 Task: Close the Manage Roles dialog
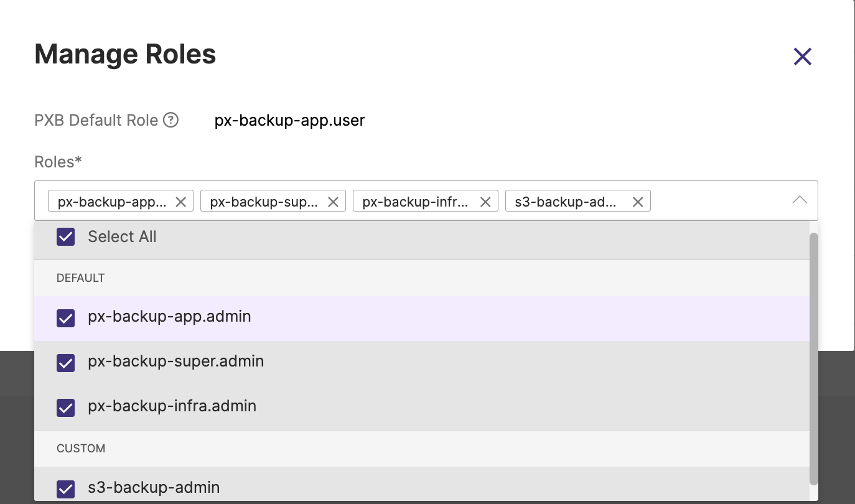[803, 57]
